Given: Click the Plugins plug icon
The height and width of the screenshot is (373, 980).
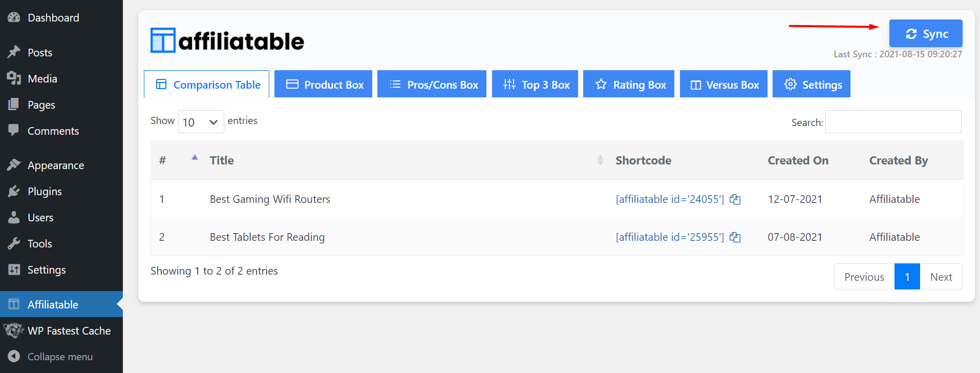Looking at the screenshot, I should [x=14, y=191].
